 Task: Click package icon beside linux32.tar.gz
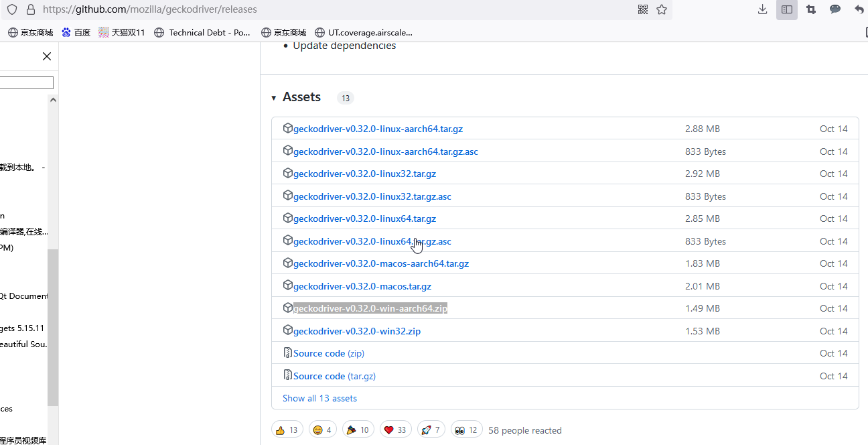288,173
